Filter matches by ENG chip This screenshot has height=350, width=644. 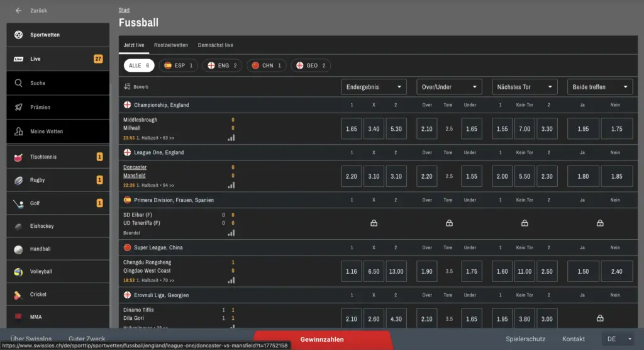pyautogui.click(x=222, y=65)
